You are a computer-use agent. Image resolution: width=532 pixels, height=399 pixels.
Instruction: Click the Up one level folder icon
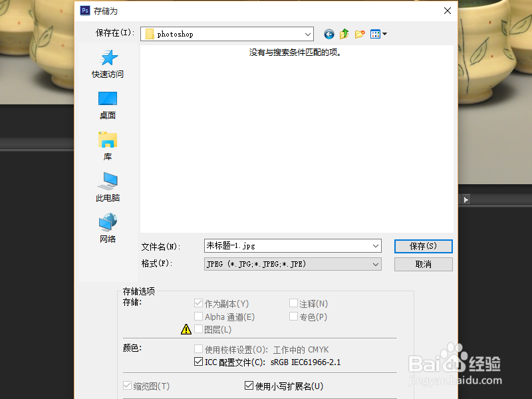point(344,34)
